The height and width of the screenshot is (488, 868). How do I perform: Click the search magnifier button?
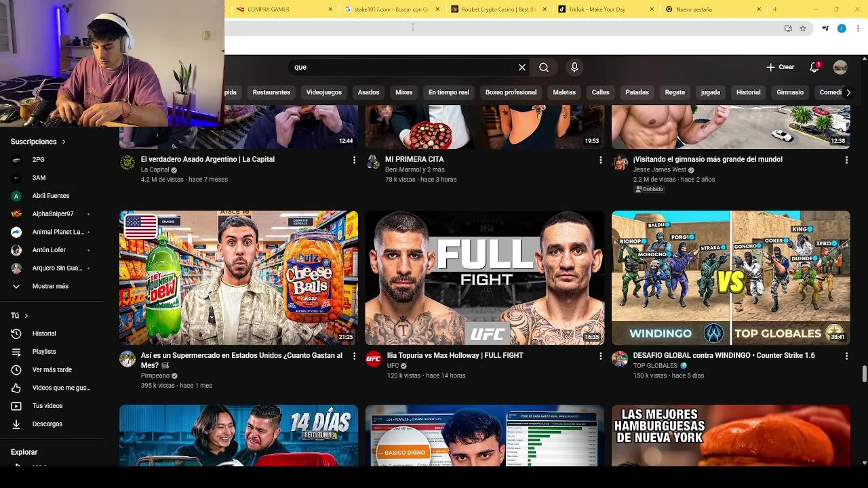pyautogui.click(x=544, y=67)
